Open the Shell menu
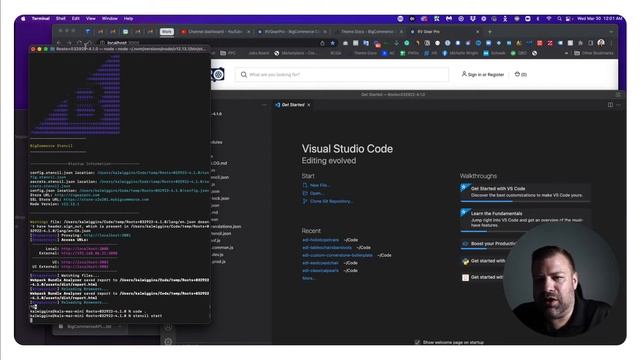640x360 pixels. [x=61, y=19]
